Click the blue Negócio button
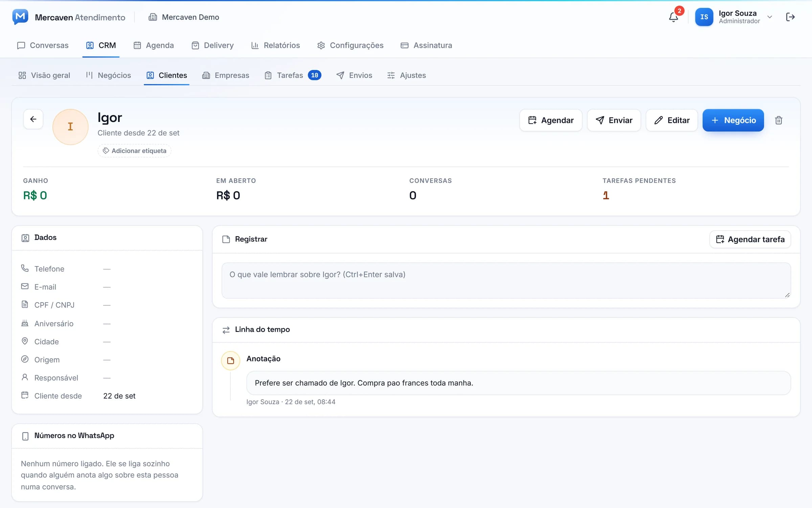 tap(733, 120)
